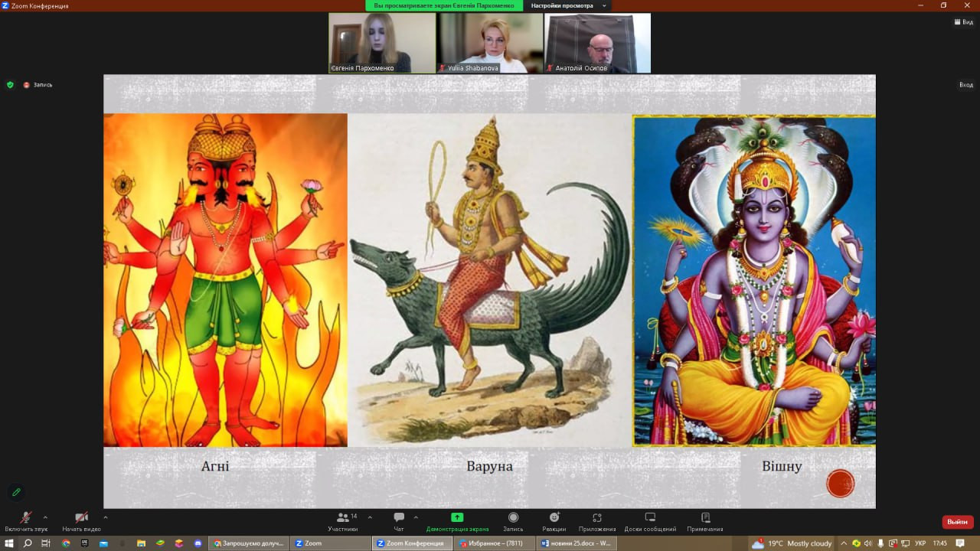
Task: Open Доски сообщений whiteboards
Action: point(650,521)
